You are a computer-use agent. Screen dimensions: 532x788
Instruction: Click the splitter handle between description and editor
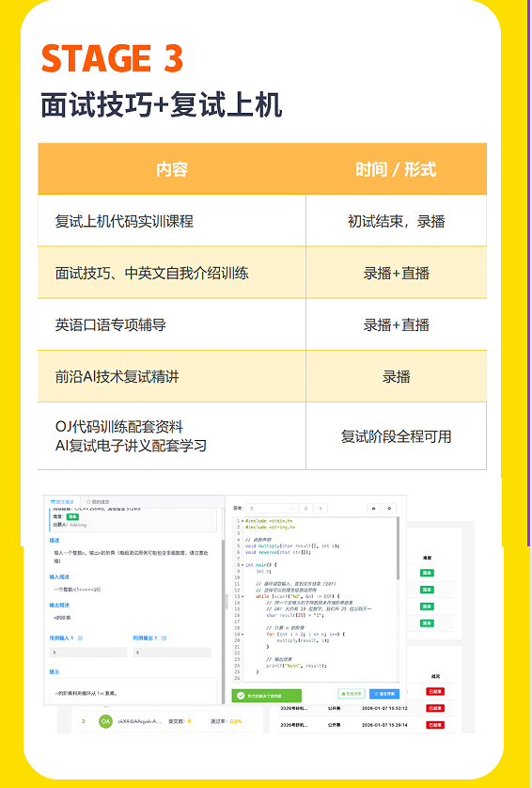coord(227,601)
